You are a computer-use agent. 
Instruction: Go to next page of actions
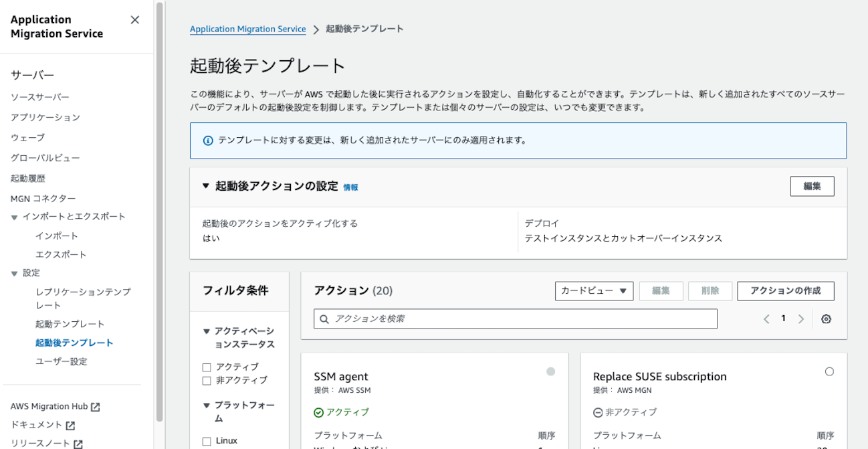(x=800, y=319)
